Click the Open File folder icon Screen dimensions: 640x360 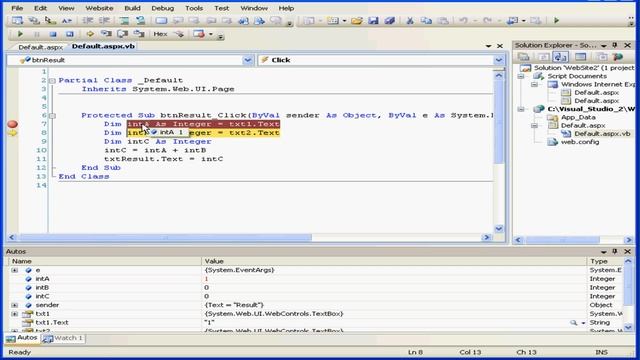356,20
